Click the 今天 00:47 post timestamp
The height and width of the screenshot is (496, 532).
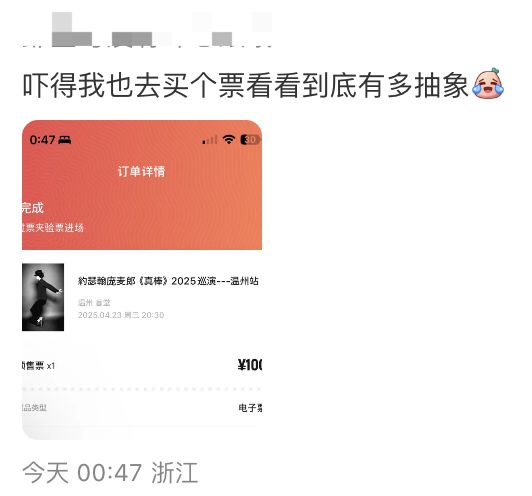click(x=82, y=473)
